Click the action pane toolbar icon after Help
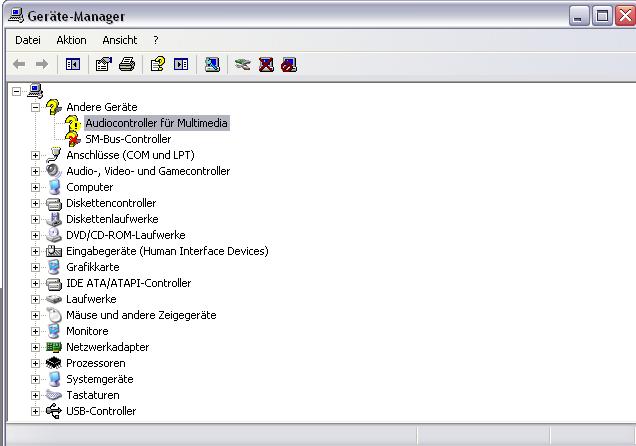The height and width of the screenshot is (446, 636). 181,64
